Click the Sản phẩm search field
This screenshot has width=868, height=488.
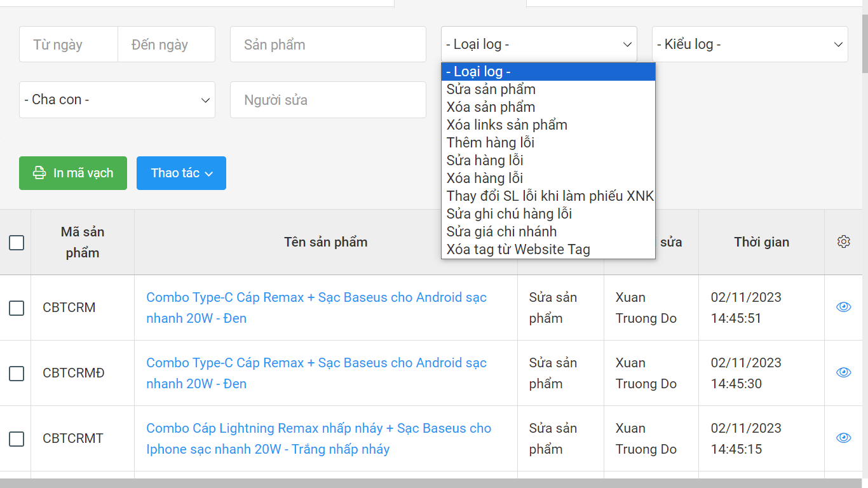328,44
